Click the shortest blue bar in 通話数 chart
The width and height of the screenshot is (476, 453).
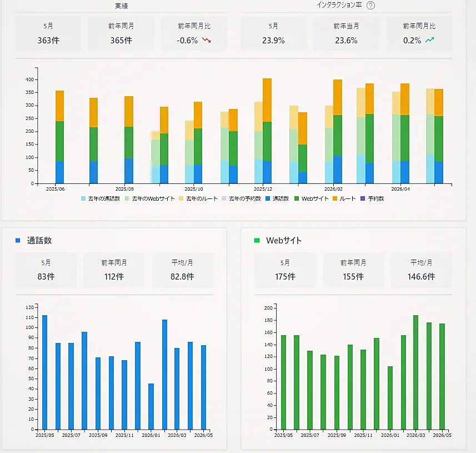[151, 406]
